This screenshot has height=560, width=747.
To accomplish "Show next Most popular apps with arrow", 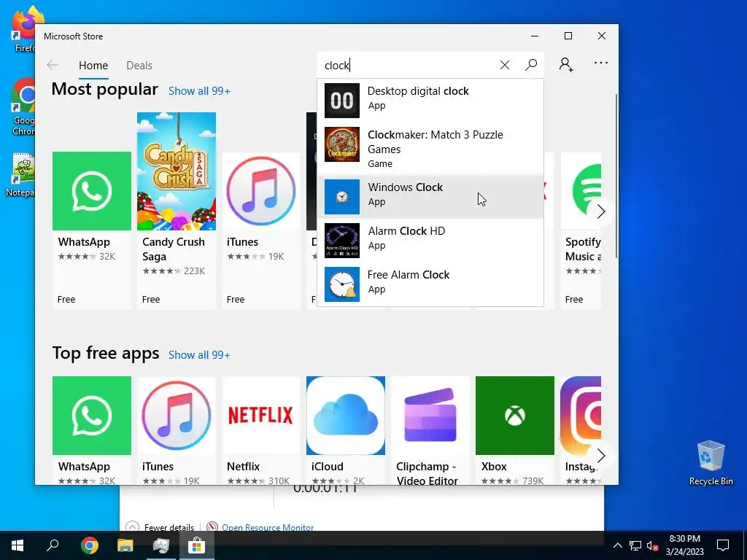I will pos(601,211).
